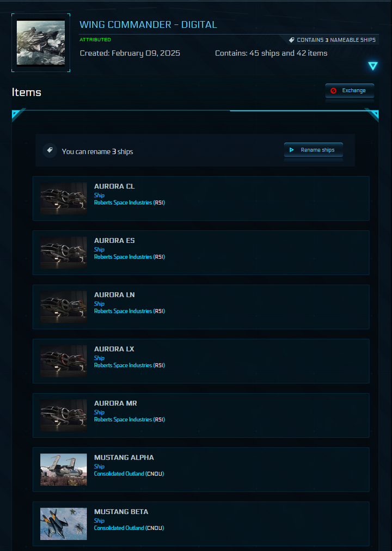
Task: Click the tag icon next to rename notice
Action: pos(50,150)
